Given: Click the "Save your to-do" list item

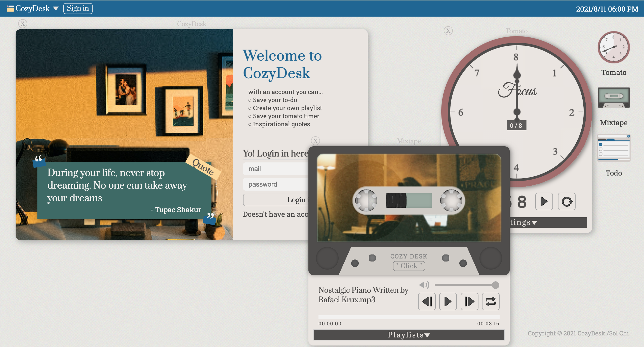Looking at the screenshot, I should (275, 100).
